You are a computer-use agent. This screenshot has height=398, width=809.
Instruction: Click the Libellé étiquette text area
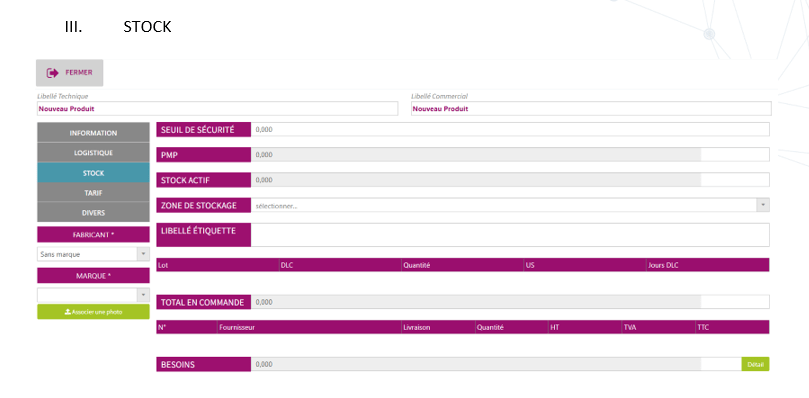pyautogui.click(x=510, y=235)
